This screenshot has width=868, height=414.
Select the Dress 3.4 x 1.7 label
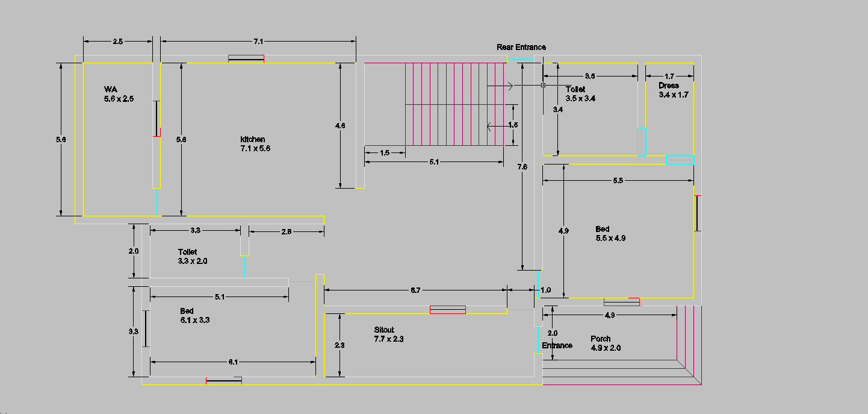673,90
